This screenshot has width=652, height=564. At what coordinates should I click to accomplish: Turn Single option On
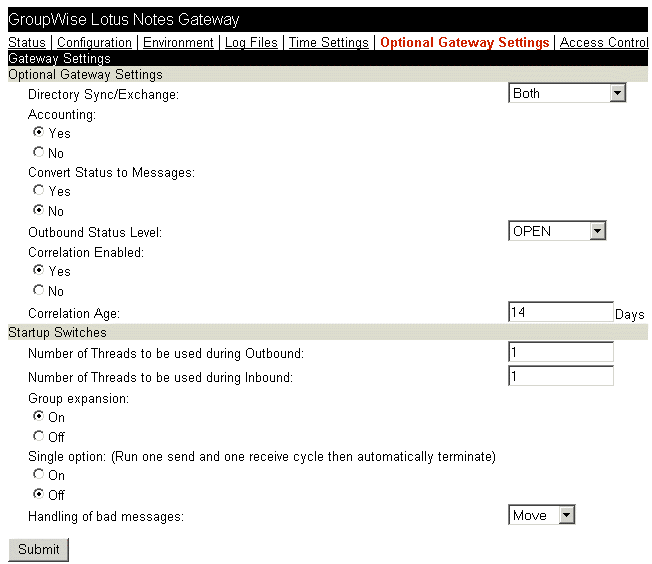tap(39, 474)
